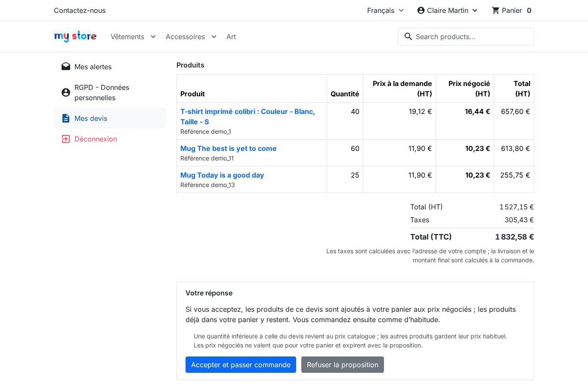Click the Déconnexion logout icon
This screenshot has height=387, width=588.
(x=66, y=139)
